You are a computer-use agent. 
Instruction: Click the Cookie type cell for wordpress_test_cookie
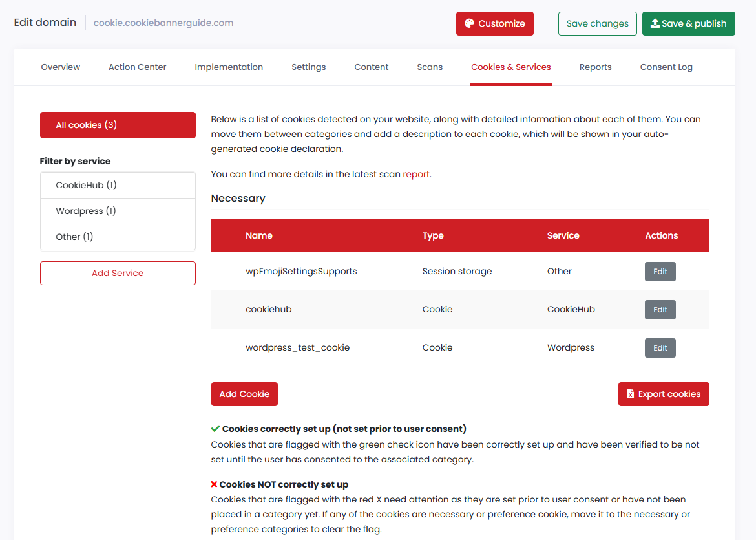click(437, 347)
